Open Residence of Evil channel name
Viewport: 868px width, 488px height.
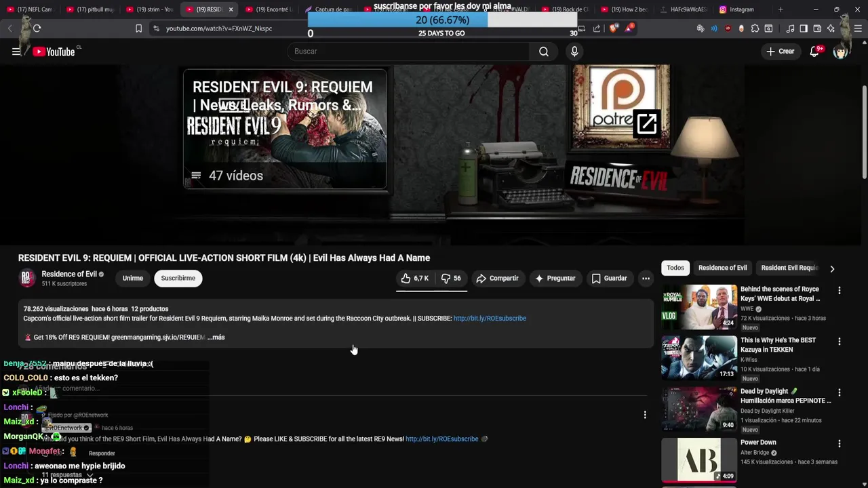coord(69,274)
